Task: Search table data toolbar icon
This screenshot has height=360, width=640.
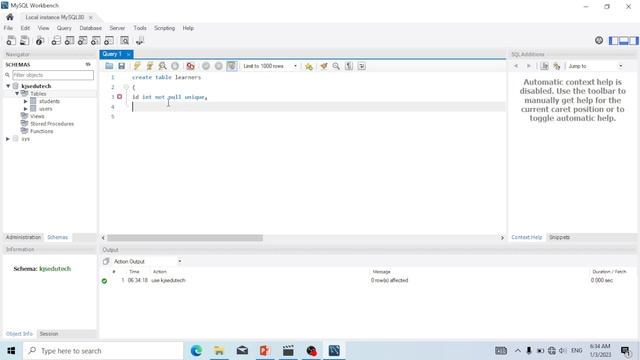Action: tap(124, 40)
